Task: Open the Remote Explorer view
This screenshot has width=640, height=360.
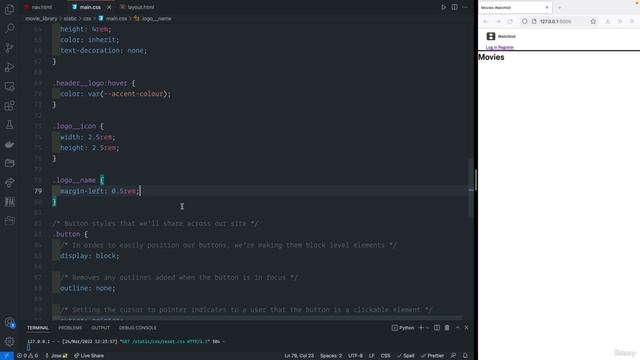Action: (x=9, y=86)
